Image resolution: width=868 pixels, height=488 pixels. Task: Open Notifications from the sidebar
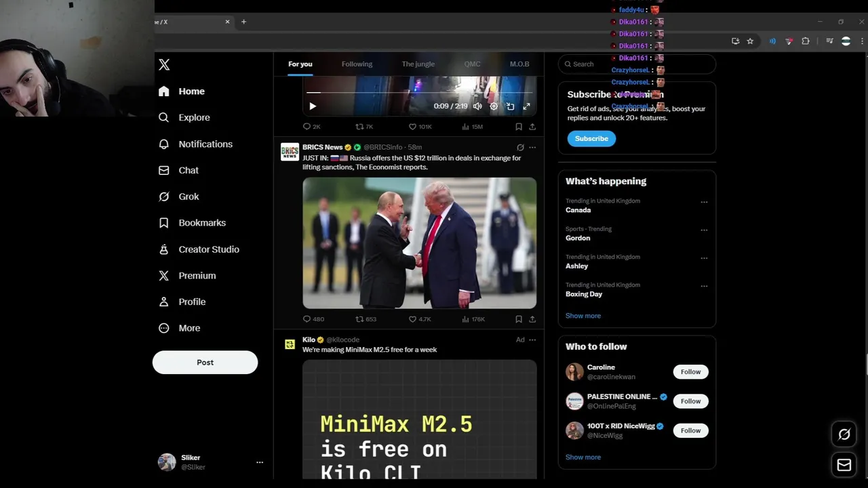195,144
